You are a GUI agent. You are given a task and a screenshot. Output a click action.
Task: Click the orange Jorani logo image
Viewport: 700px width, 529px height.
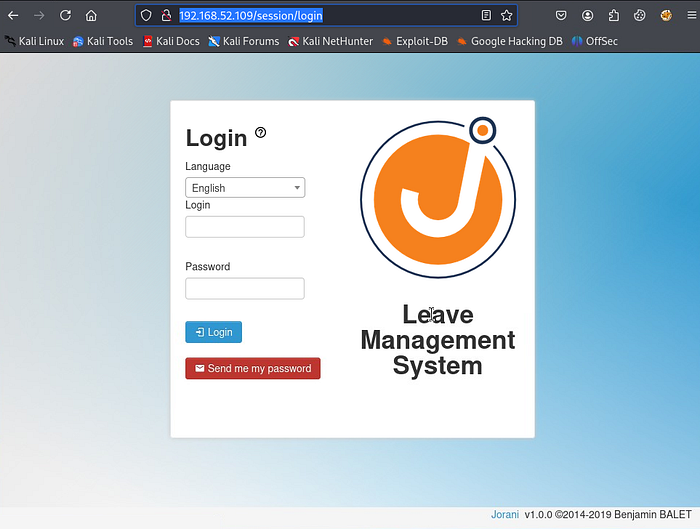(x=438, y=198)
